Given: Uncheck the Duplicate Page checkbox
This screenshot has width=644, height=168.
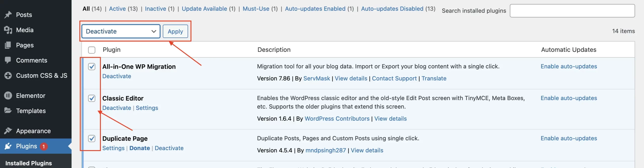Looking at the screenshot, I should pyautogui.click(x=92, y=139).
